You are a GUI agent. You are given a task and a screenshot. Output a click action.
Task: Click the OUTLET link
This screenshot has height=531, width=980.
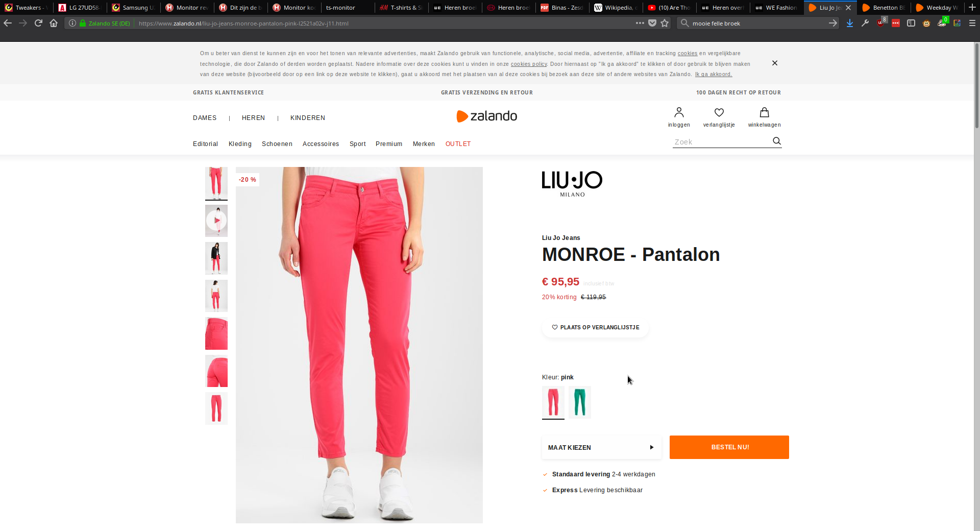[458, 144]
